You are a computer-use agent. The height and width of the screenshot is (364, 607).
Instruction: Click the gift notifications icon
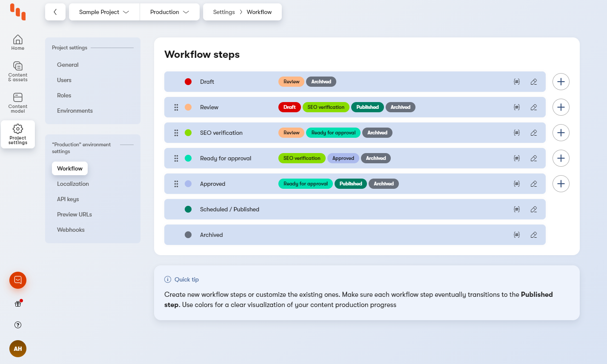coord(17,304)
